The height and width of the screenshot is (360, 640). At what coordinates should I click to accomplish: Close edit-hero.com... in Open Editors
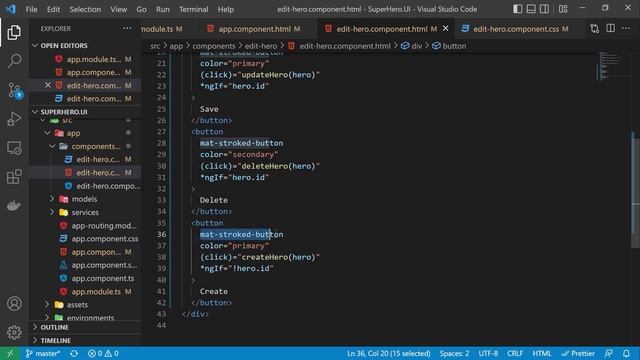coord(48,85)
